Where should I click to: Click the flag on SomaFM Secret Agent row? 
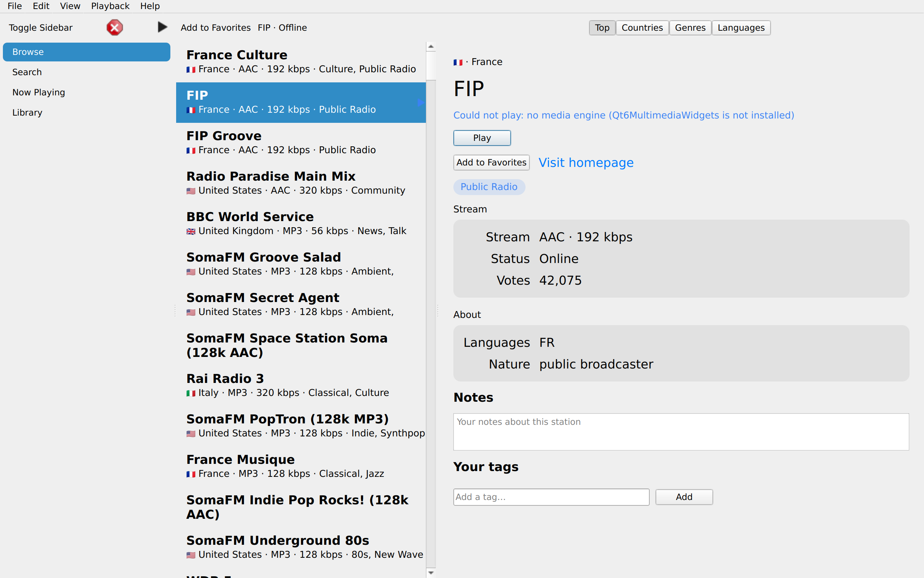[191, 312]
